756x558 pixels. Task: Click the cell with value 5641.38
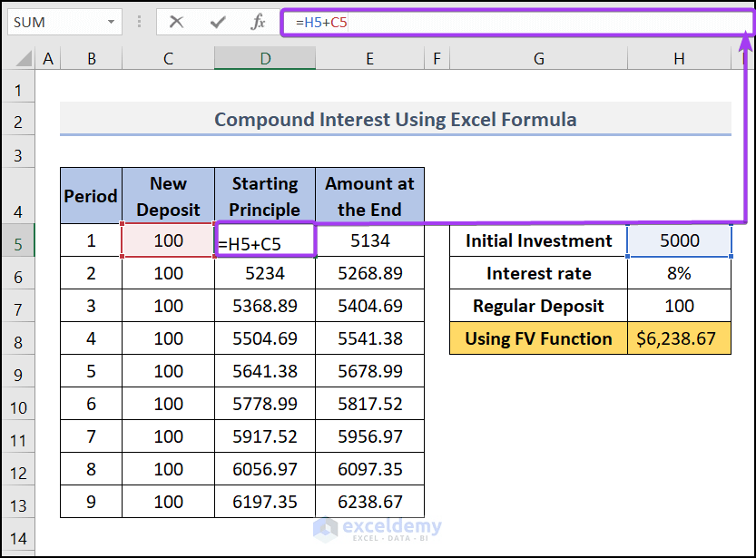pos(265,371)
